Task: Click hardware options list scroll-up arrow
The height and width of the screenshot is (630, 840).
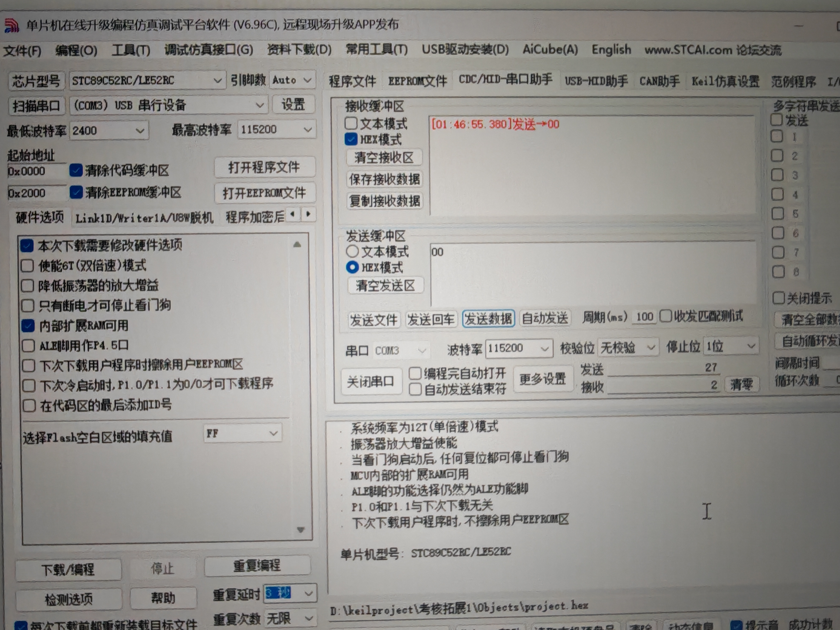Action: pyautogui.click(x=297, y=245)
